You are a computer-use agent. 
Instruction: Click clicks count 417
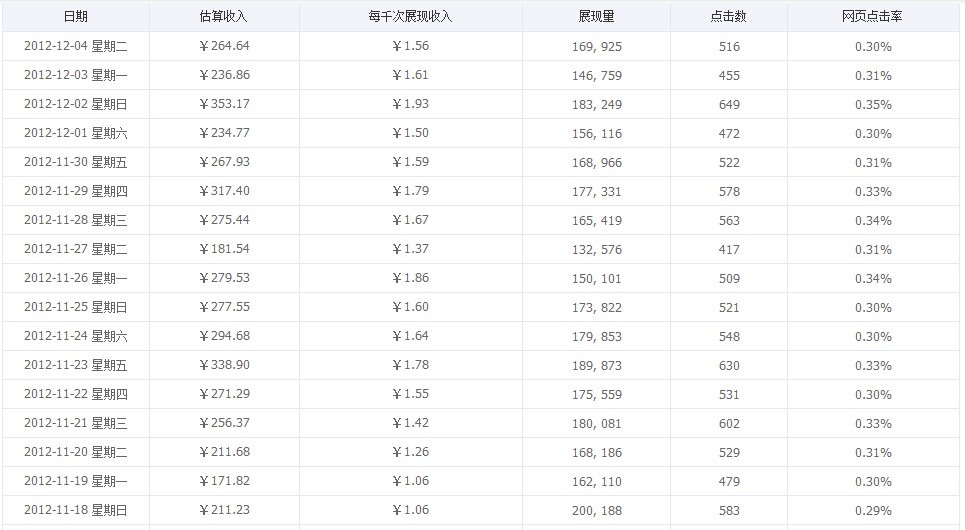(x=729, y=249)
